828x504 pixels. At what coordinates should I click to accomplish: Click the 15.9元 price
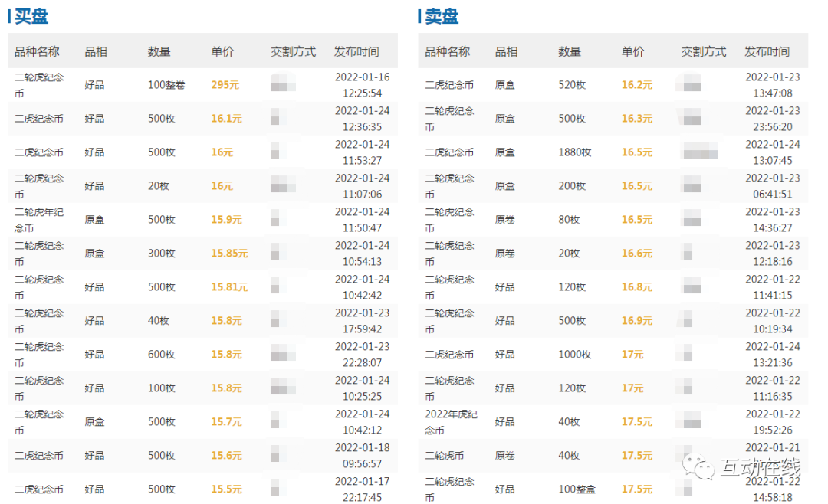(x=226, y=220)
